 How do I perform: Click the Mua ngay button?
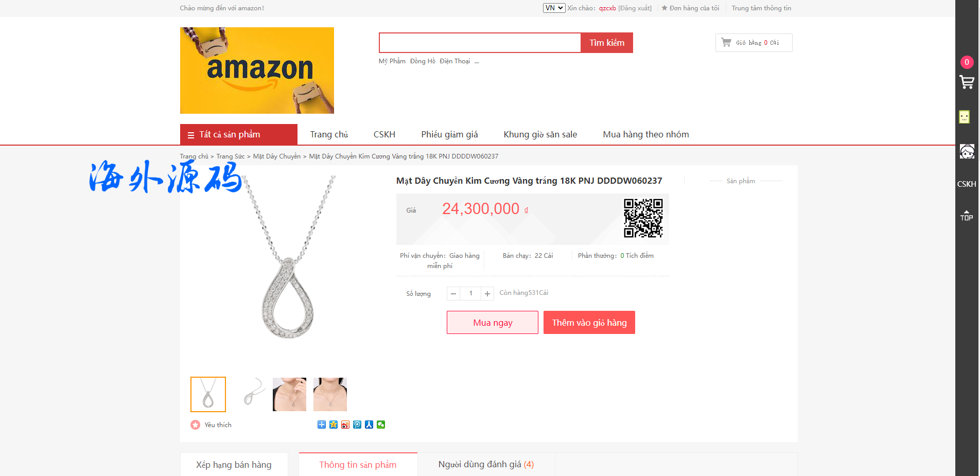point(493,323)
